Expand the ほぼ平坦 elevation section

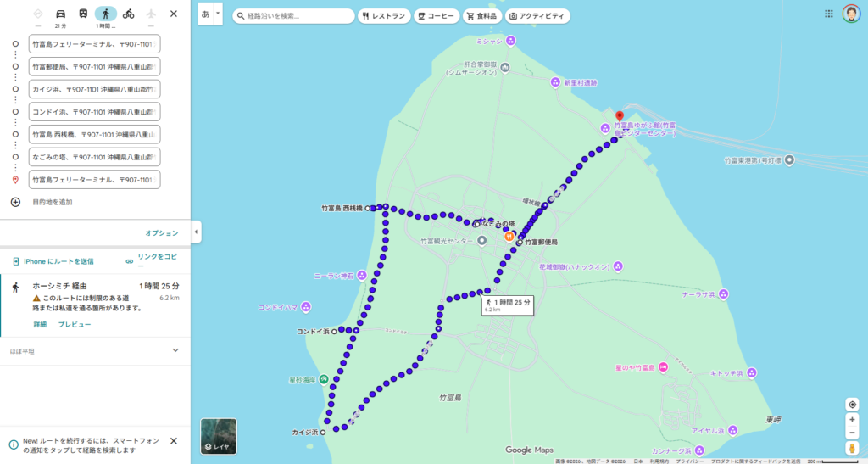(175, 350)
